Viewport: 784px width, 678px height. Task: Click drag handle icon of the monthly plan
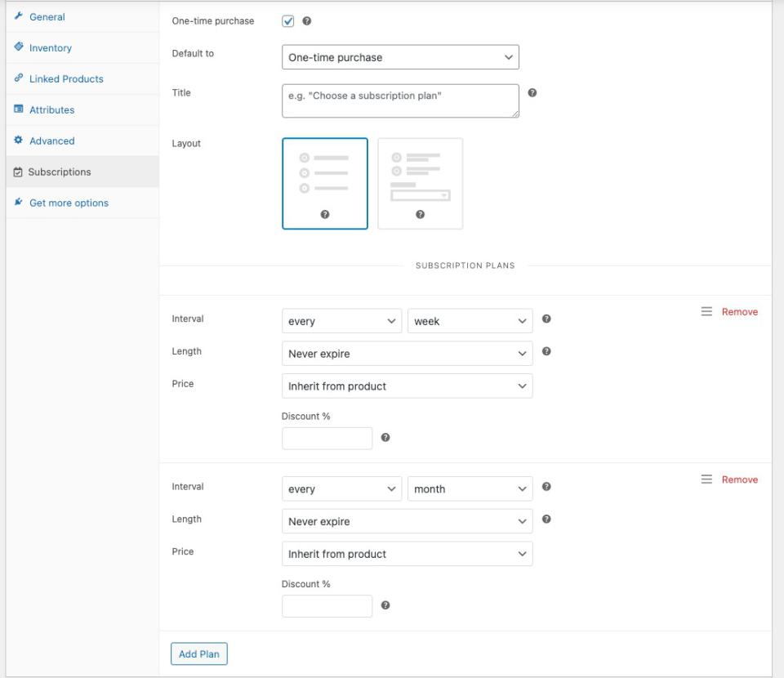click(707, 480)
